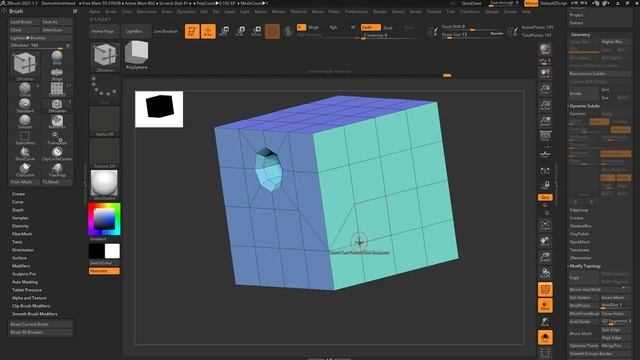The width and height of the screenshot is (640, 360).
Task: Click the Xpose icon
Action: click(x=545, y=353)
